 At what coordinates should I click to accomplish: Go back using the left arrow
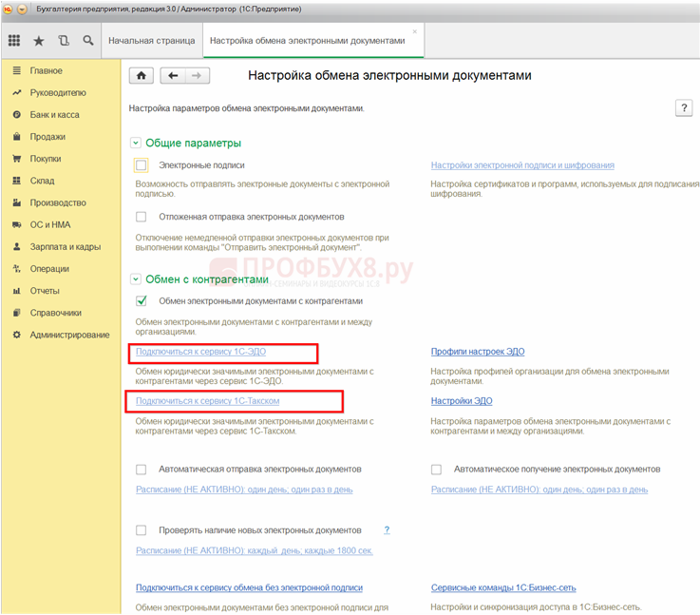173,76
